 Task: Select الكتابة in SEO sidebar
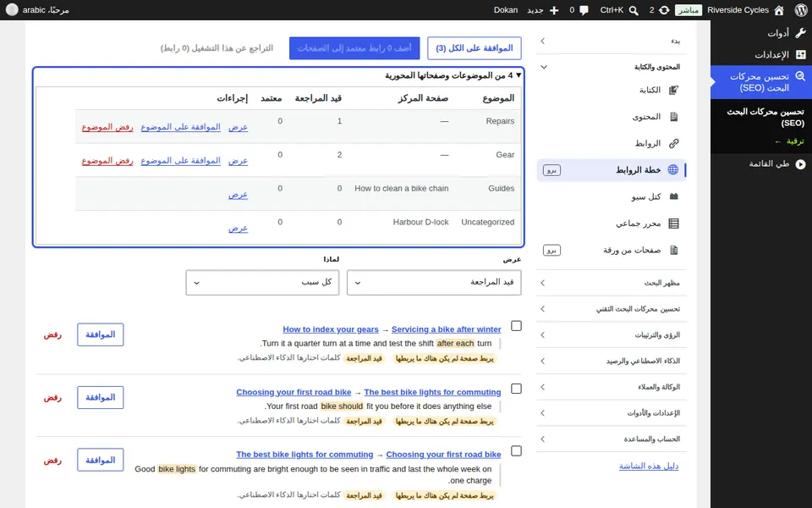click(x=650, y=91)
